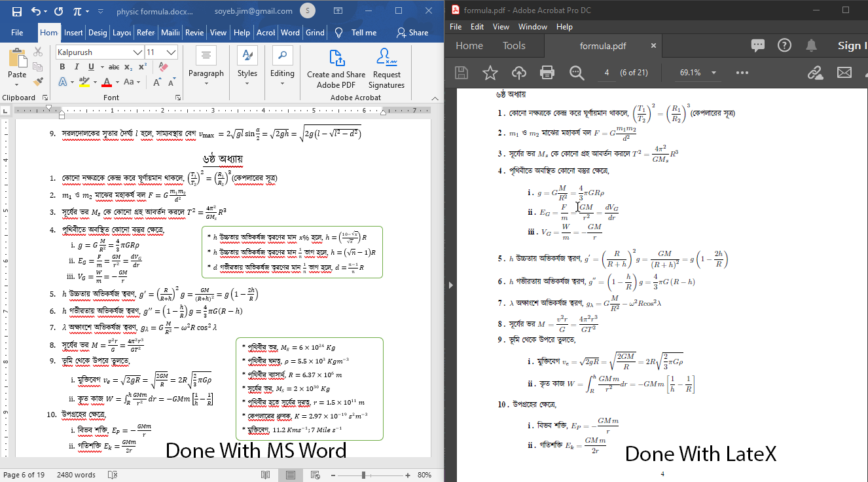
Task: Toggle bold formatting
Action: pyautogui.click(x=63, y=67)
